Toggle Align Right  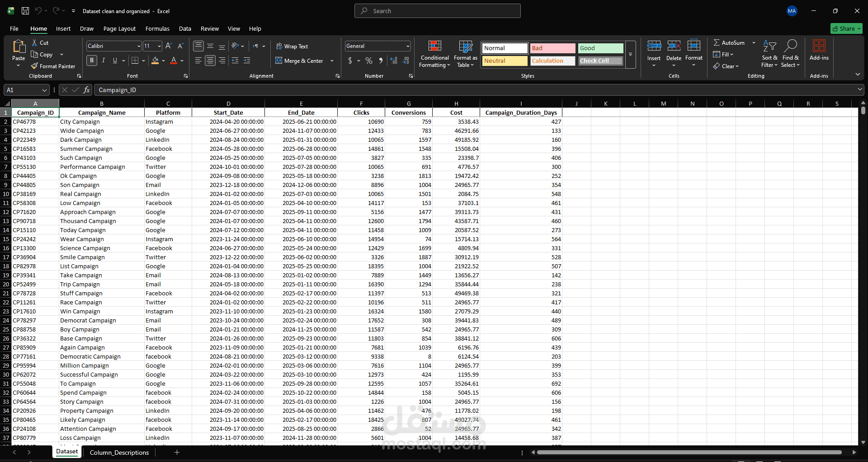click(222, 61)
